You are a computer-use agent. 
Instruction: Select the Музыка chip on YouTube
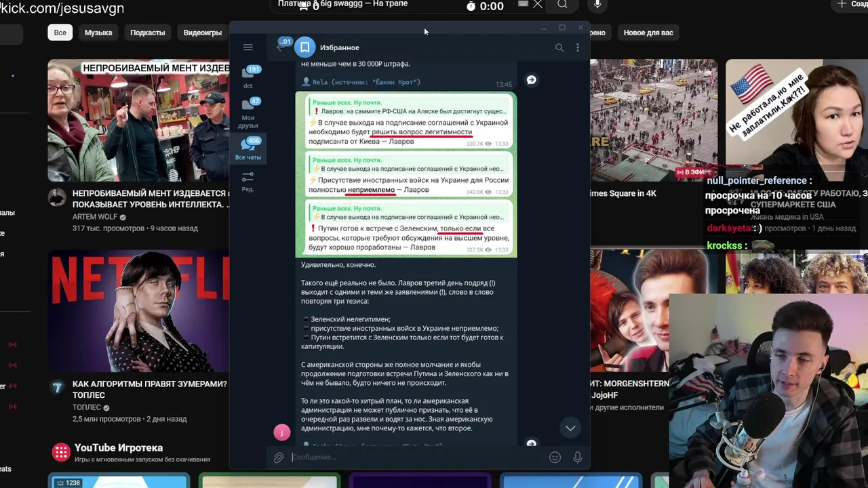point(98,33)
